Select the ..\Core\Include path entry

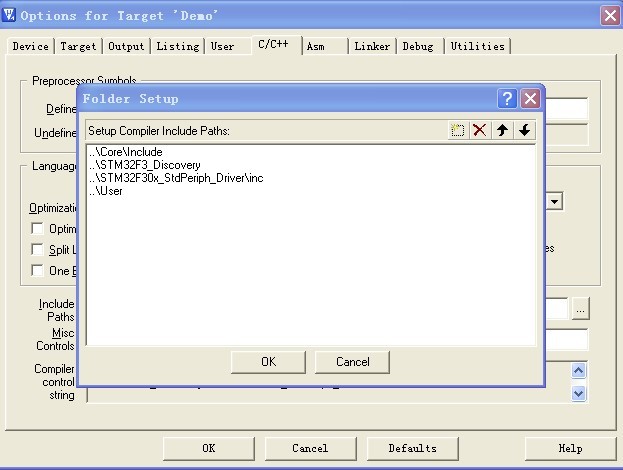[125, 152]
